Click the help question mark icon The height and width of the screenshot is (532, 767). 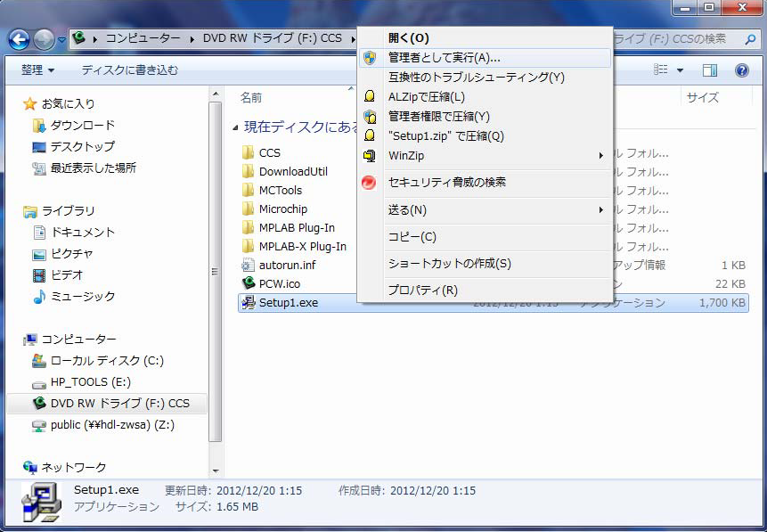pos(741,70)
